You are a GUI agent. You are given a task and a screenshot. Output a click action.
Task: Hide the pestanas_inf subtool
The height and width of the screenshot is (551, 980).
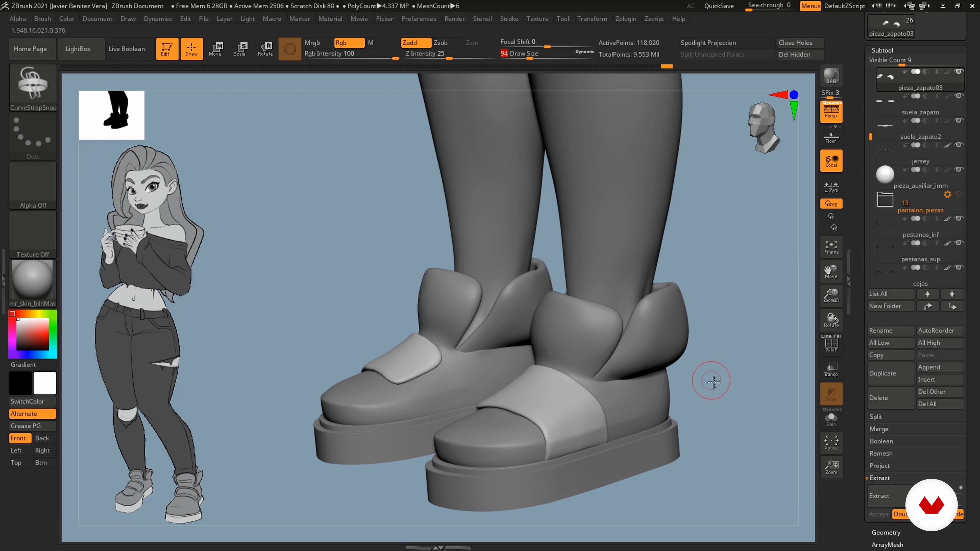pyautogui.click(x=959, y=218)
